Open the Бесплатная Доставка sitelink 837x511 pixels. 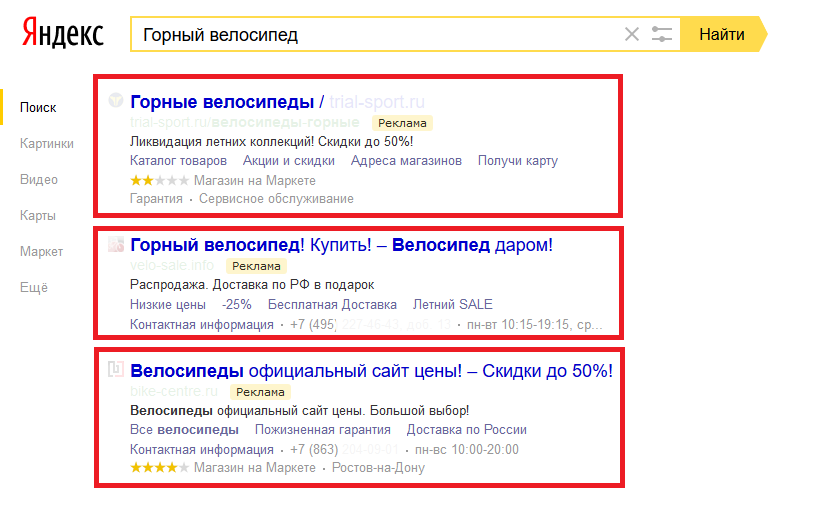[x=332, y=304]
